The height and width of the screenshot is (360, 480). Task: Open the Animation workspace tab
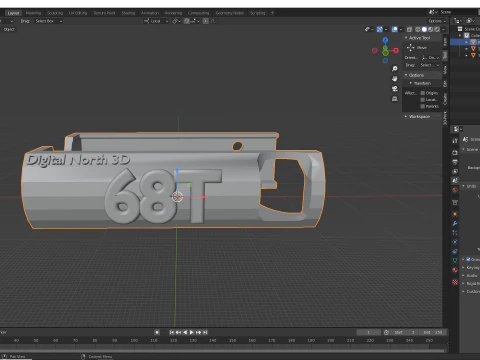[150, 13]
